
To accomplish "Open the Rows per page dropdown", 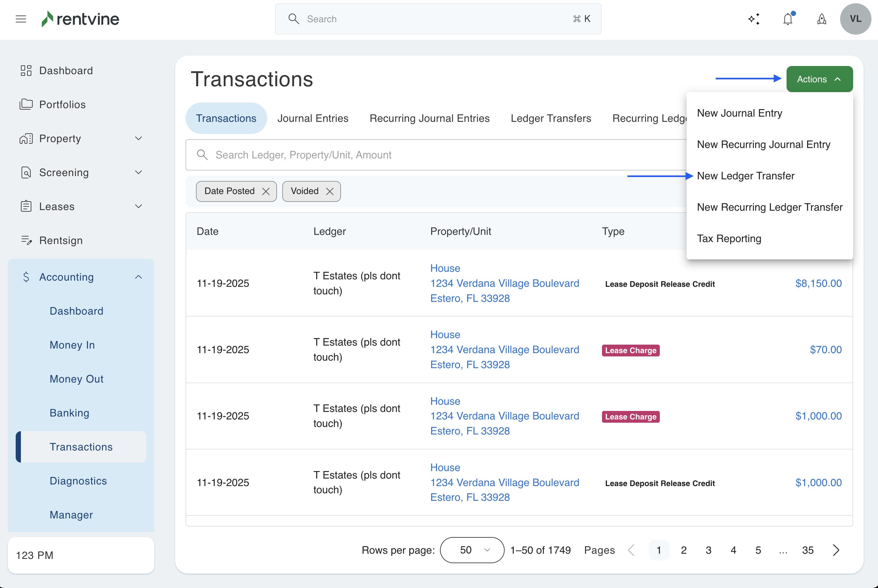I will (472, 550).
